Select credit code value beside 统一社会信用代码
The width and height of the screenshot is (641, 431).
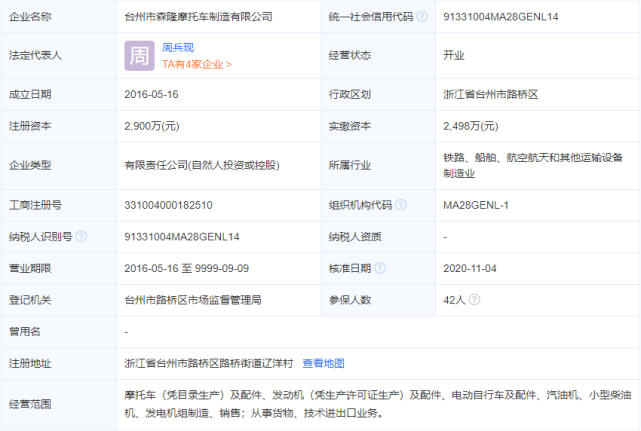click(501, 17)
